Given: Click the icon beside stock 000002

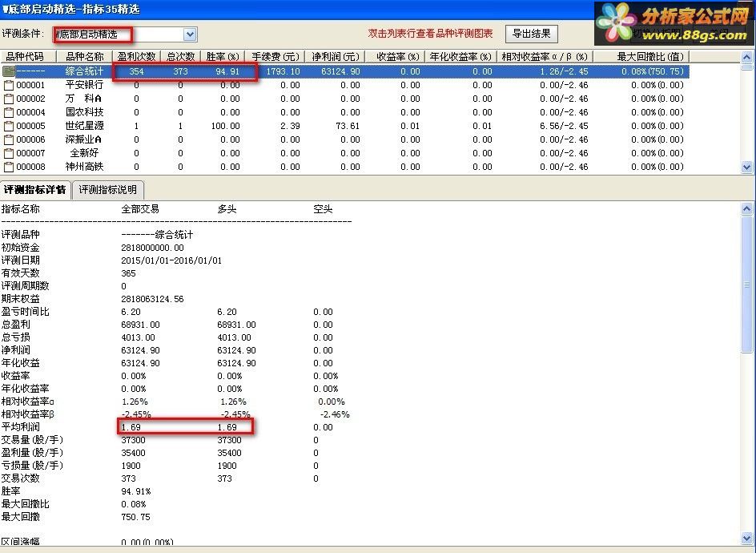Looking at the screenshot, I should click(x=9, y=99).
